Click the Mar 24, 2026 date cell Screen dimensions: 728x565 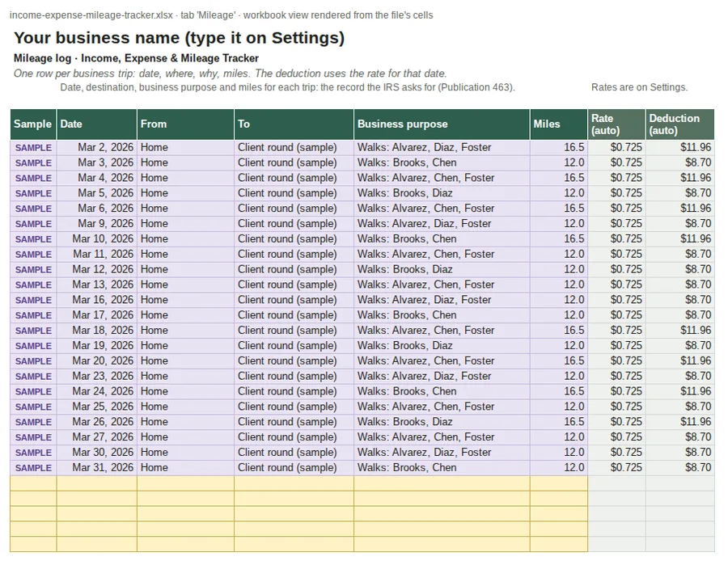pyautogui.click(x=96, y=391)
